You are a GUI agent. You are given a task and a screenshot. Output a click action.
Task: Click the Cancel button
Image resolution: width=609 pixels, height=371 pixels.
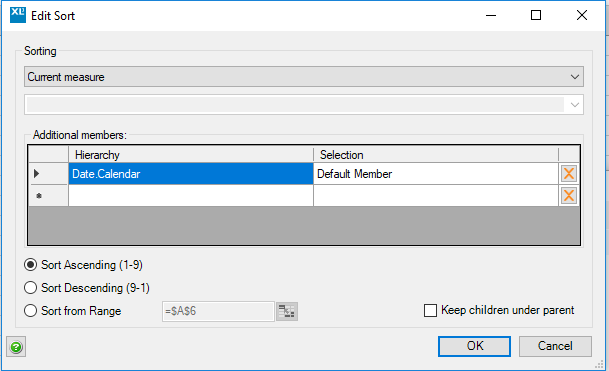coord(555,346)
